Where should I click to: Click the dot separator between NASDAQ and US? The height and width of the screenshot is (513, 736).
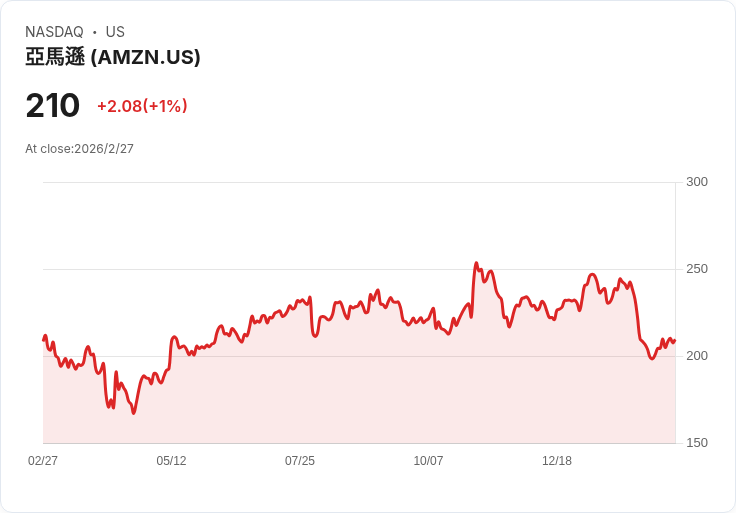pos(94,32)
